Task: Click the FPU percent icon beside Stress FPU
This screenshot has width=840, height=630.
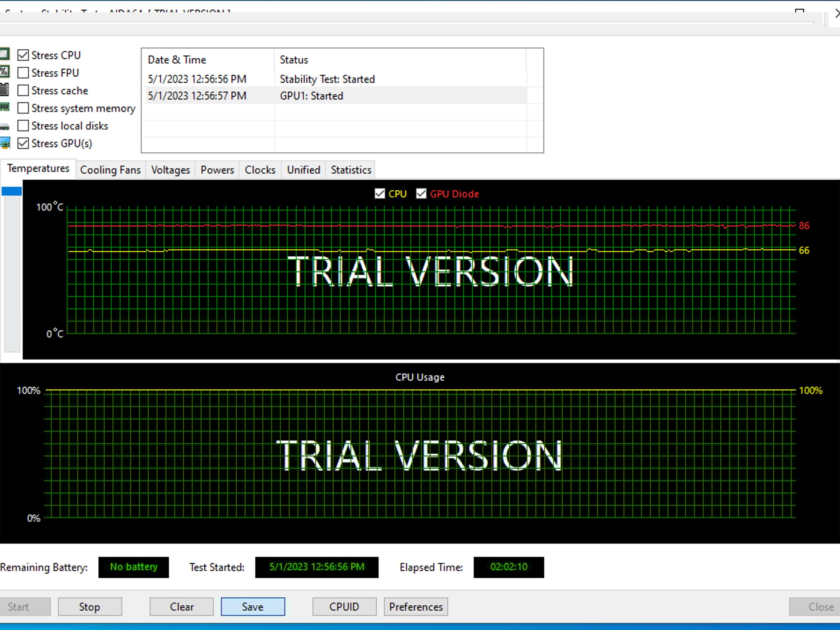Action: pyautogui.click(x=4, y=72)
